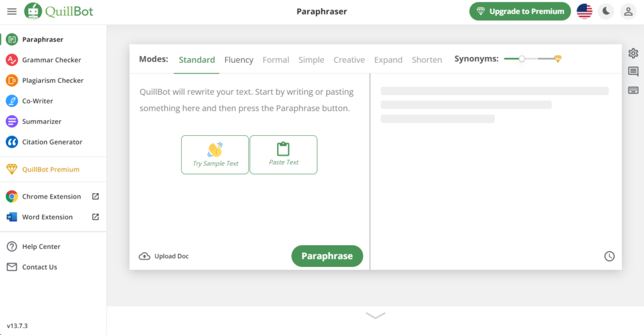Viewport: 644px width, 335px height.
Task: Click the Upload Doc cloud icon
Action: click(x=144, y=256)
